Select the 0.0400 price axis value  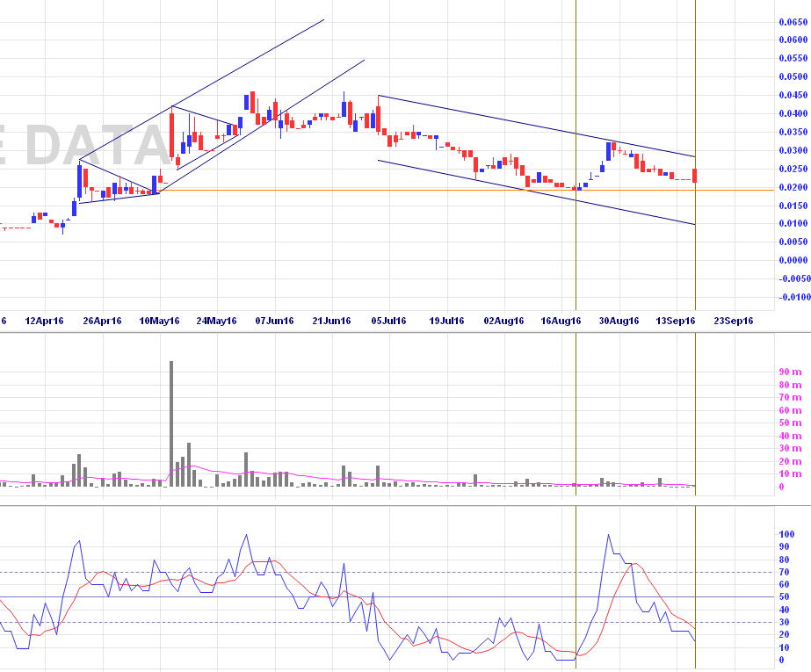pyautogui.click(x=793, y=113)
